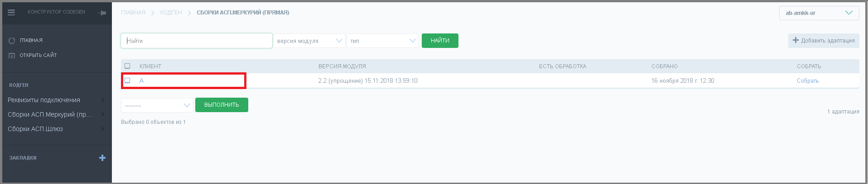Click the plus icon in Добавить адаптация
The height and width of the screenshot is (184, 868).
pos(796,40)
